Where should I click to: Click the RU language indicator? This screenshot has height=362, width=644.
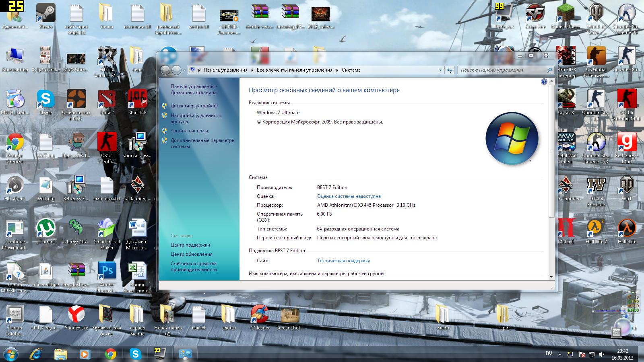click(549, 353)
